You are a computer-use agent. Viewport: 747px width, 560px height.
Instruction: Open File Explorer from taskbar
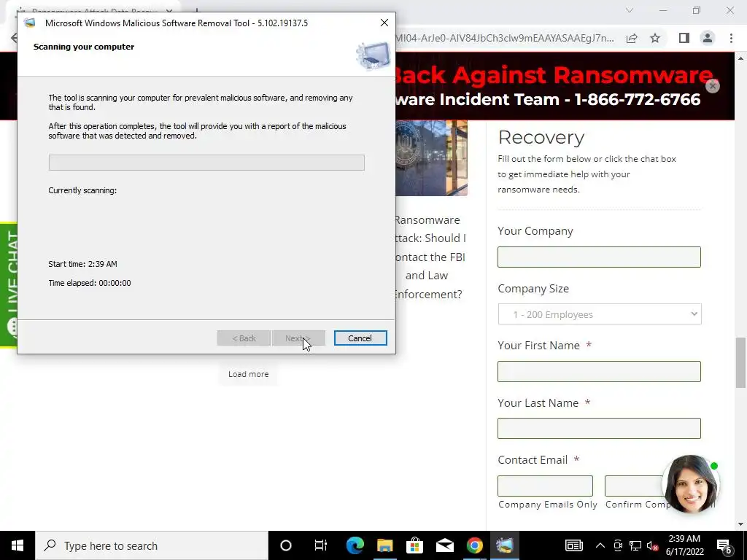(385, 545)
